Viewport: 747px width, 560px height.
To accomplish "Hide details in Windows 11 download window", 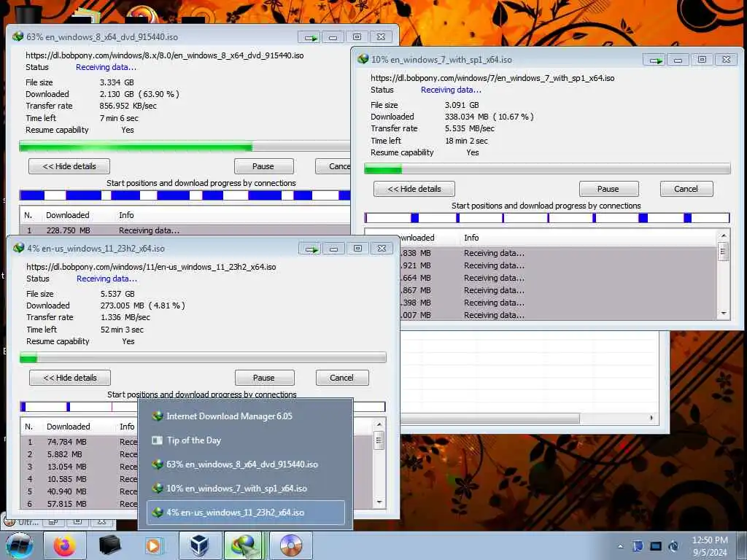I will tap(70, 378).
